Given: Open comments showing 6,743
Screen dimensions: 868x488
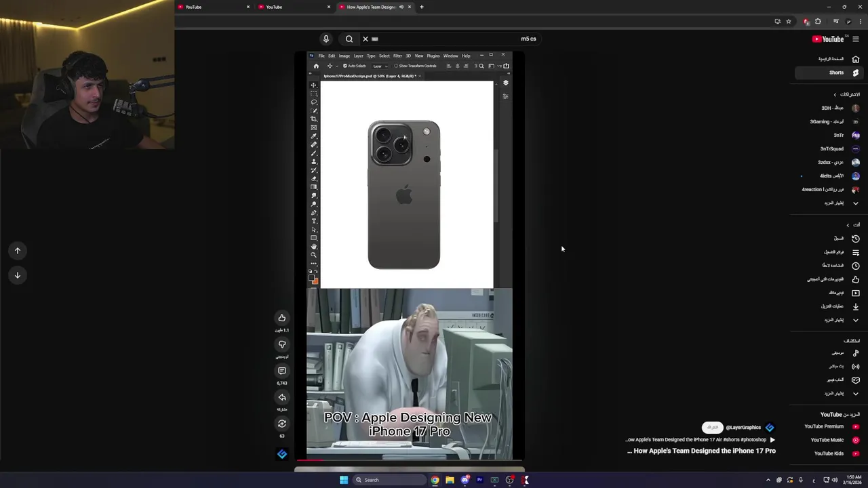Looking at the screenshot, I should pyautogui.click(x=282, y=371).
